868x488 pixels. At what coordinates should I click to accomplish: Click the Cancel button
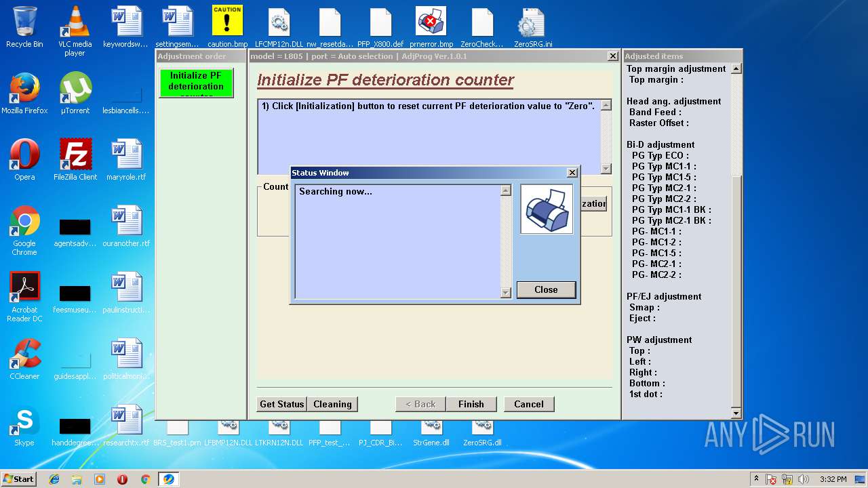pos(529,404)
